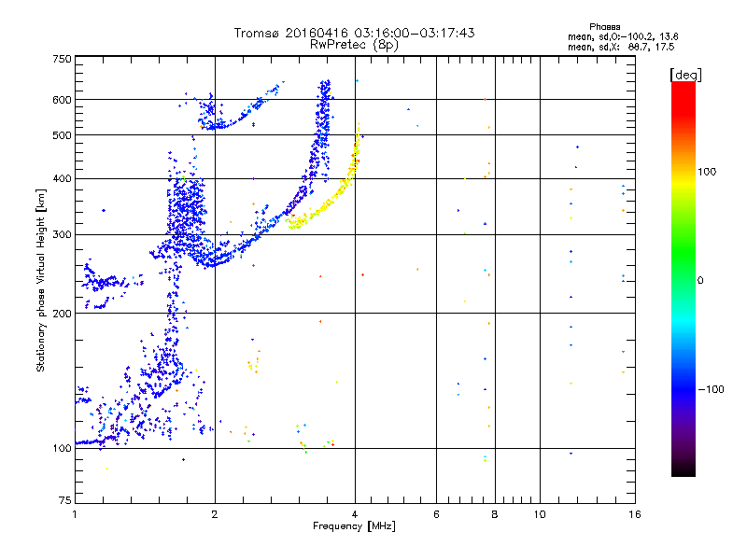Click the '-100' colorbar tick label
Viewport: 747px width, 560px height.
coord(711,389)
